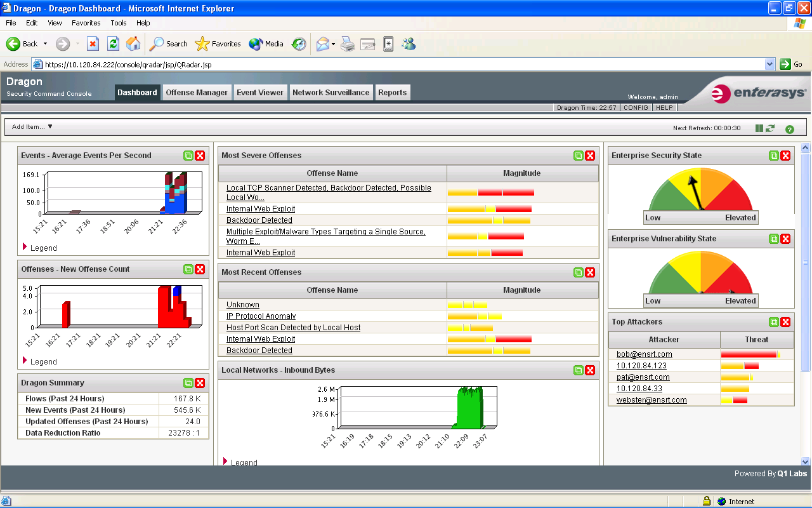This screenshot has width=812, height=508.
Task: Click the Stop loading icon
Action: [93, 44]
